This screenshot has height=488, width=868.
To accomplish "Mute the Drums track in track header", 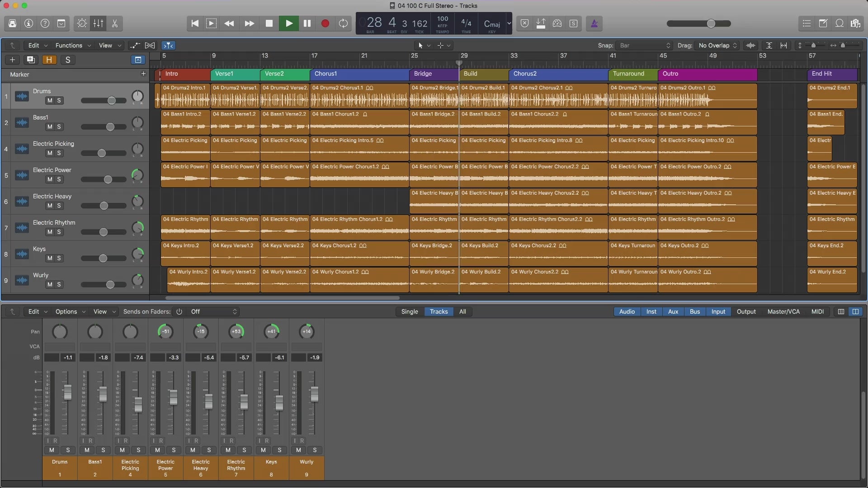I will [x=50, y=100].
